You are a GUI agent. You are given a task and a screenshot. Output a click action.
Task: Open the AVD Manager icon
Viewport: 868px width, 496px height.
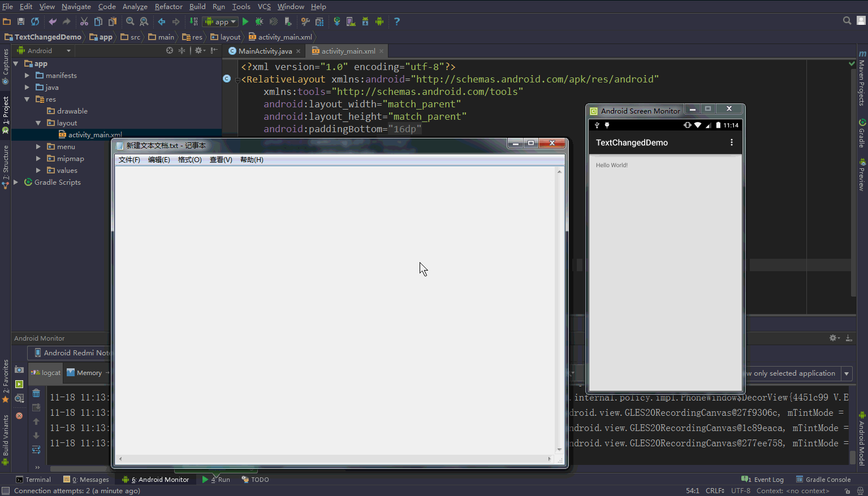[351, 21]
